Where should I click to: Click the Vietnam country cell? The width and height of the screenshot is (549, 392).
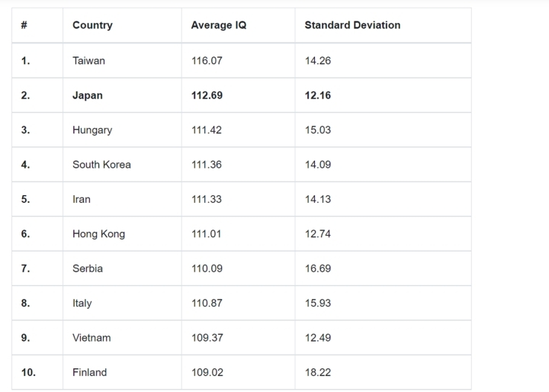pos(91,338)
